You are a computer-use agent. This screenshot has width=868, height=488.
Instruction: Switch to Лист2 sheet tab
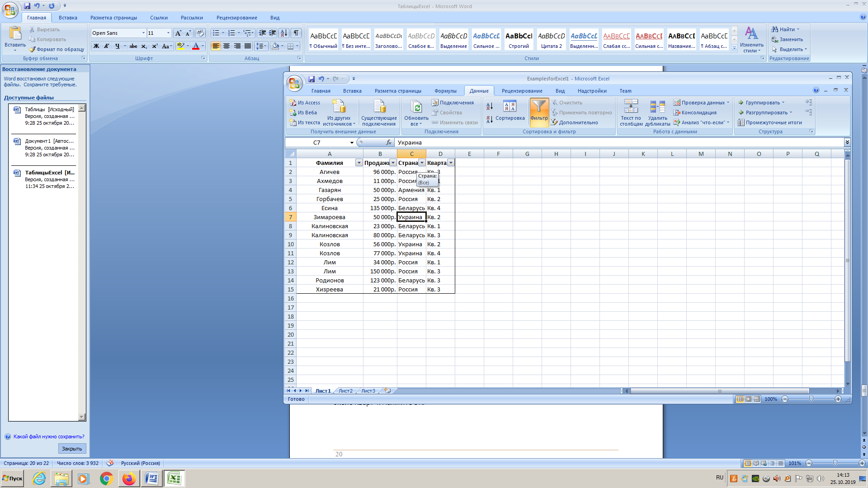point(345,391)
